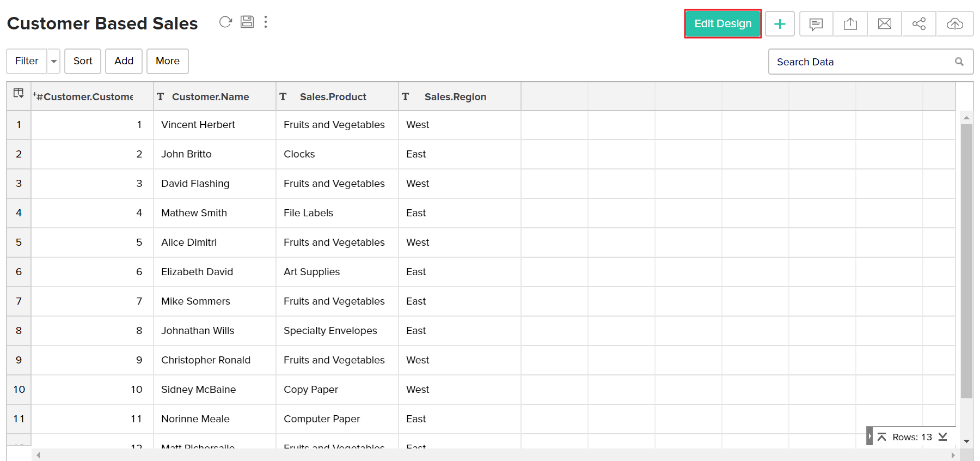Image resolution: width=980 pixels, height=461 pixels.
Task: Expand the Filter dropdown arrow
Action: (x=54, y=61)
